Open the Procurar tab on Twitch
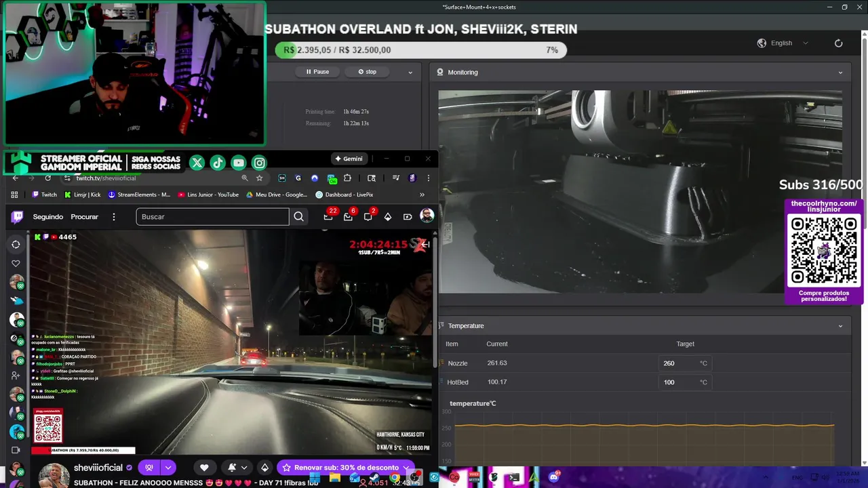Viewport: 868px width, 488px height. coord(85,217)
